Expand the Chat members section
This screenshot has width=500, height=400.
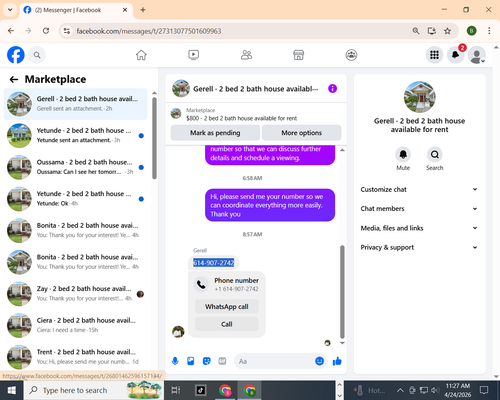[419, 209]
